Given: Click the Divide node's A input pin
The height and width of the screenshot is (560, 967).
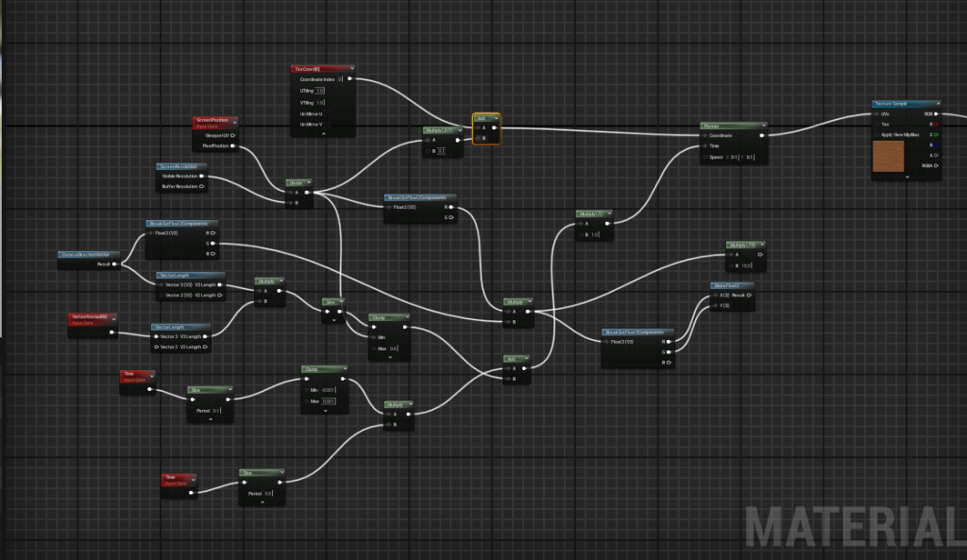Looking at the screenshot, I should (290, 193).
